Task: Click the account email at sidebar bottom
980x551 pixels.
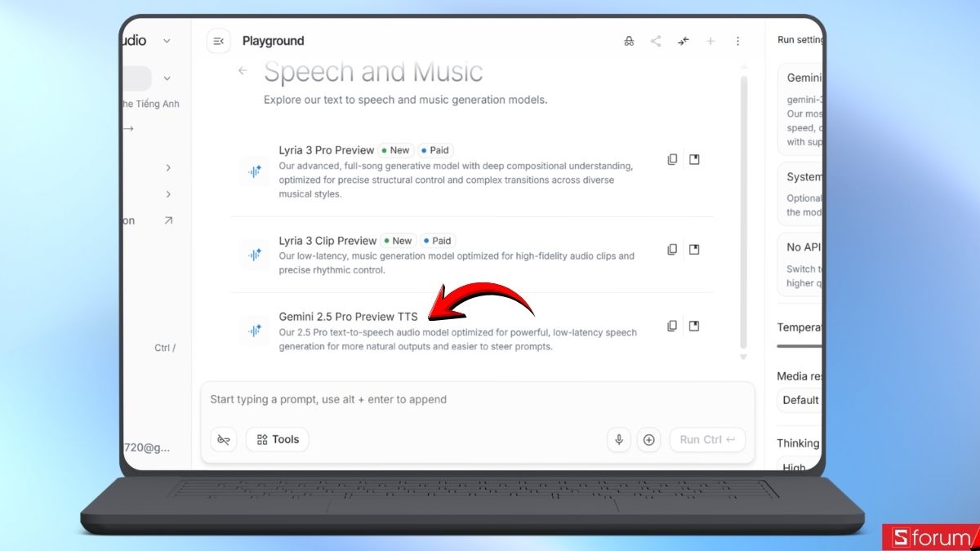Action: [148, 447]
